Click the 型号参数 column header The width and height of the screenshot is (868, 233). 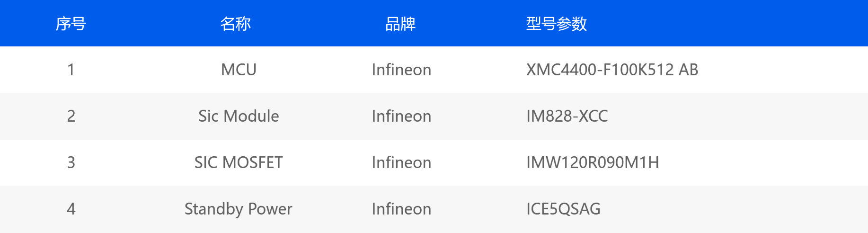557,24
